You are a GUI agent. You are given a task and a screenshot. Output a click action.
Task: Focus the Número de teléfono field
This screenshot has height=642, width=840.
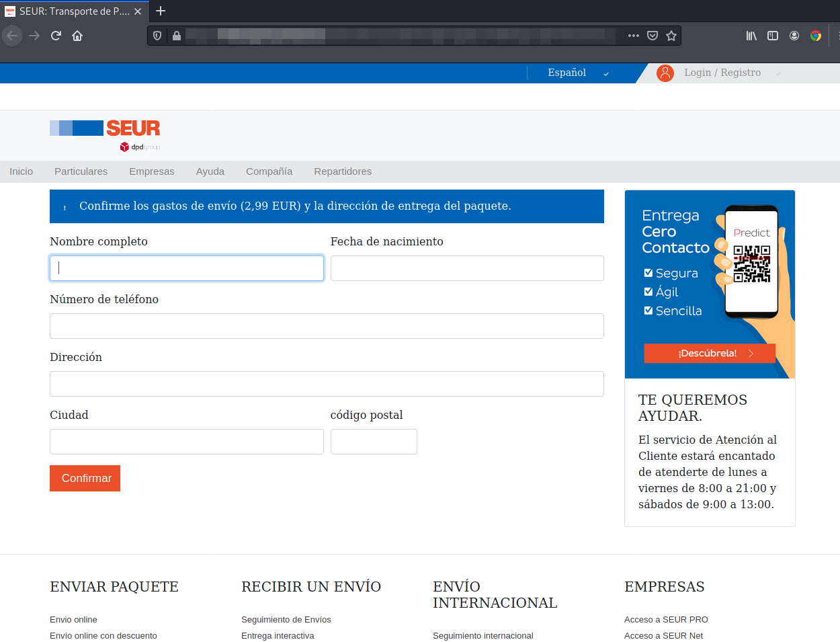click(327, 326)
